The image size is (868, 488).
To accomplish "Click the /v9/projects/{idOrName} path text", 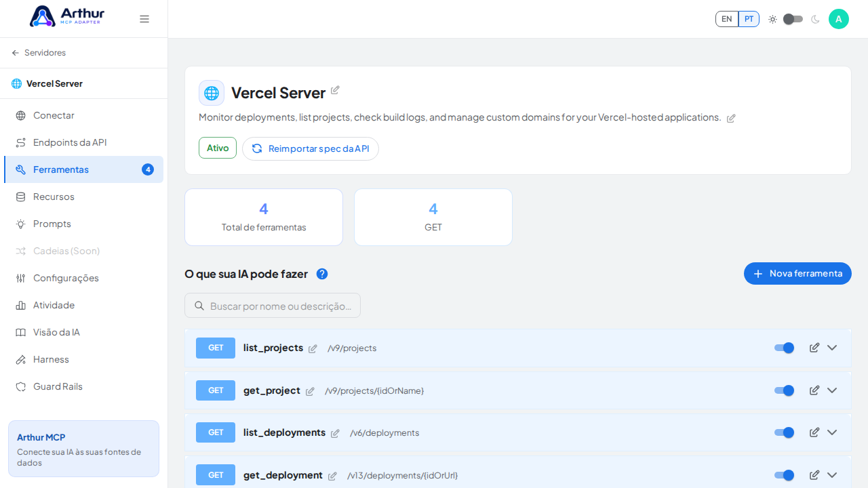I will [374, 391].
